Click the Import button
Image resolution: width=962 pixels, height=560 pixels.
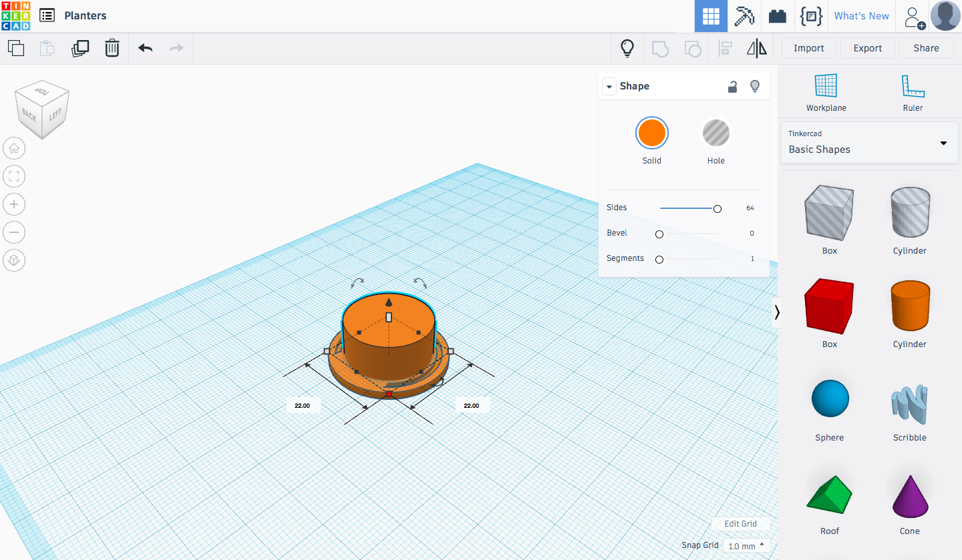pyautogui.click(x=808, y=48)
